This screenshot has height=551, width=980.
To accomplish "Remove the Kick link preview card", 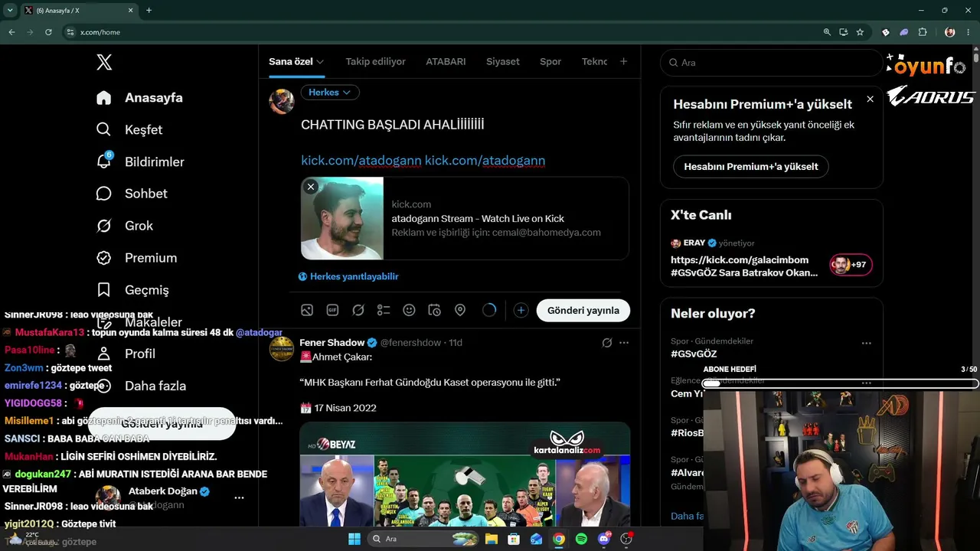I will tap(311, 187).
